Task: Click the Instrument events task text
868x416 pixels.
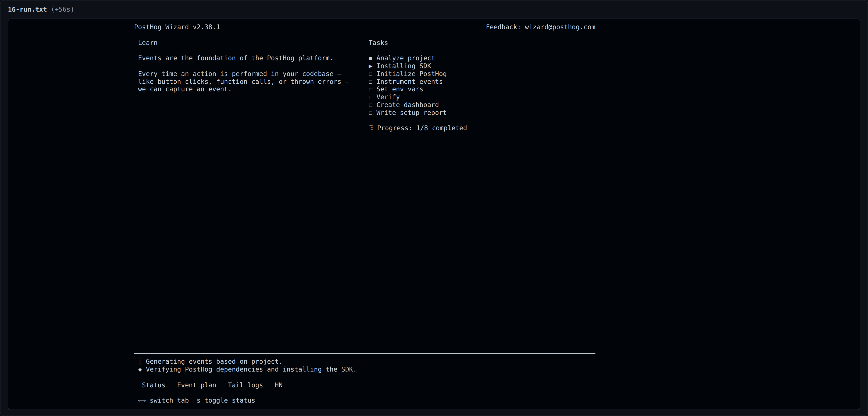Action: [x=409, y=82]
